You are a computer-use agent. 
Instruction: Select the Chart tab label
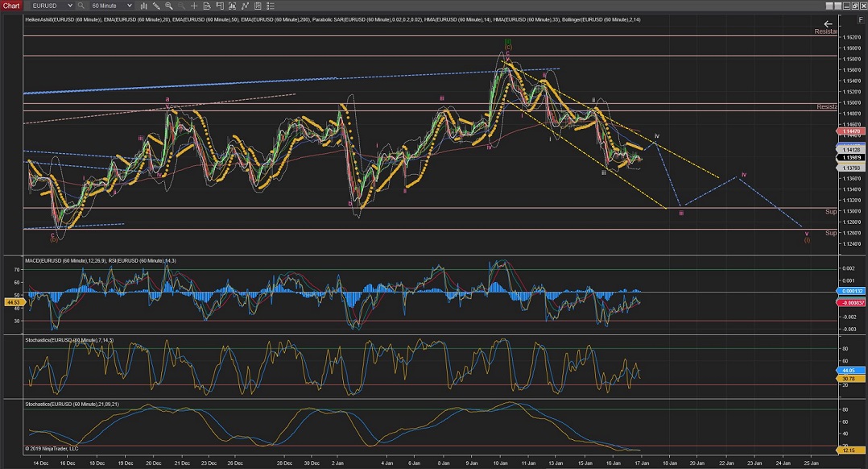tap(10, 6)
